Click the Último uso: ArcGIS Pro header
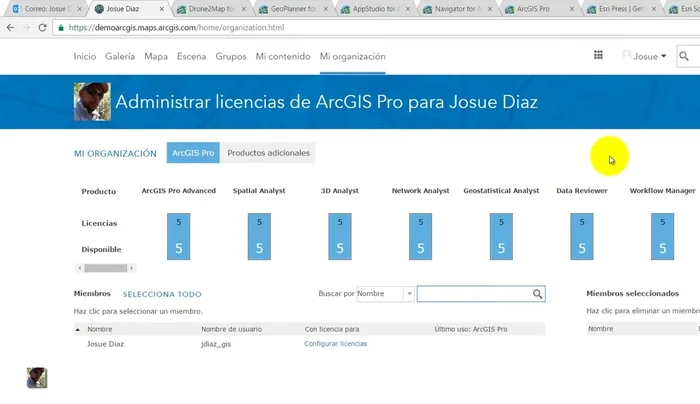 [471, 329]
